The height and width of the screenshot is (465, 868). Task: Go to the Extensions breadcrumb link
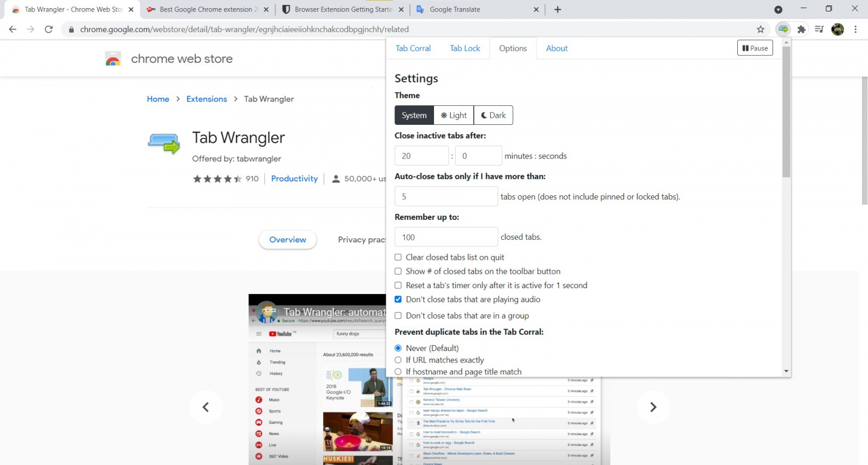tap(207, 99)
